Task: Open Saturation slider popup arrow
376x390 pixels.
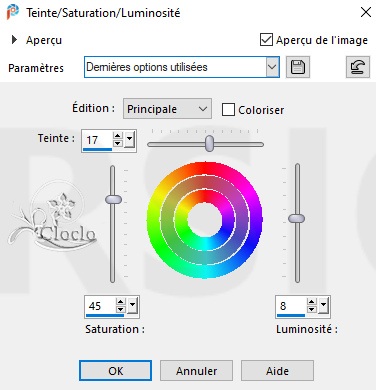Action: [132, 306]
